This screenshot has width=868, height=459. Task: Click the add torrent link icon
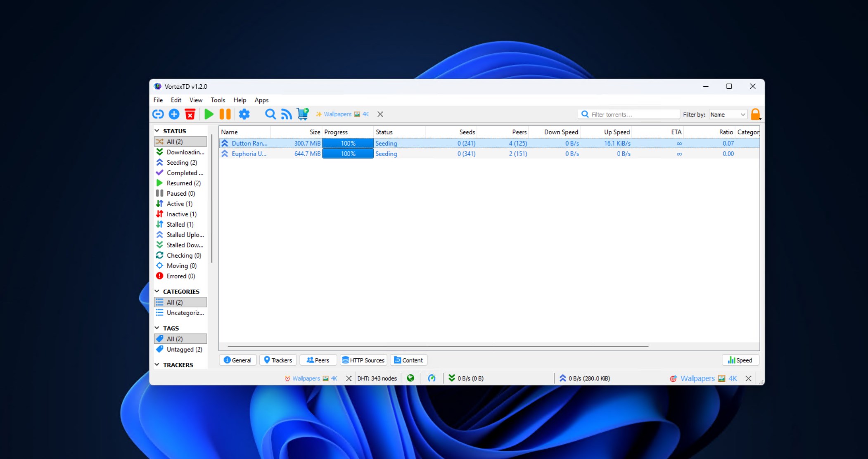[x=158, y=114]
